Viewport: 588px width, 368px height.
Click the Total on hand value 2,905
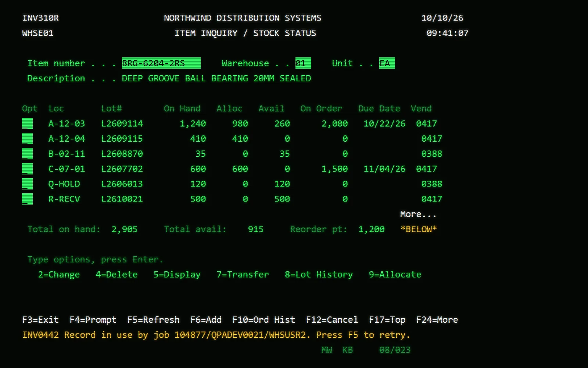coord(125,229)
